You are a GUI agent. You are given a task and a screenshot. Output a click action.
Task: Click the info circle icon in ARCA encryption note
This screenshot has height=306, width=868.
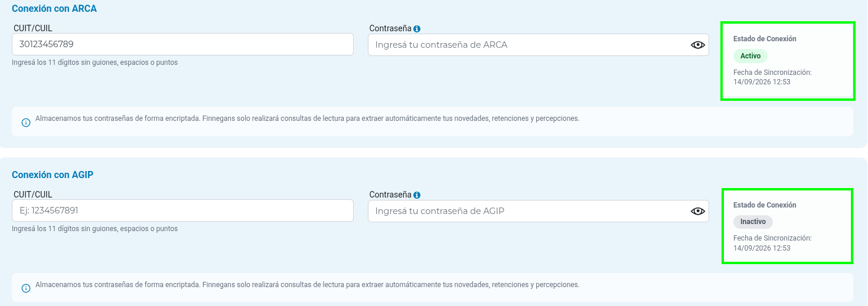click(26, 123)
